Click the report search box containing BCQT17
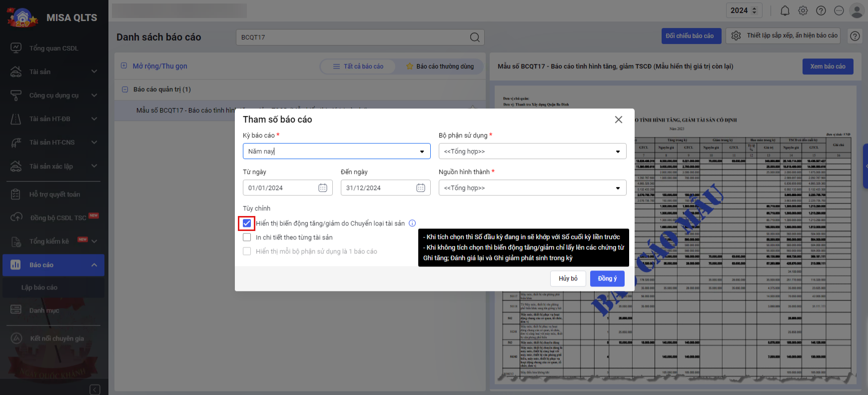This screenshot has width=868, height=395. point(360,37)
